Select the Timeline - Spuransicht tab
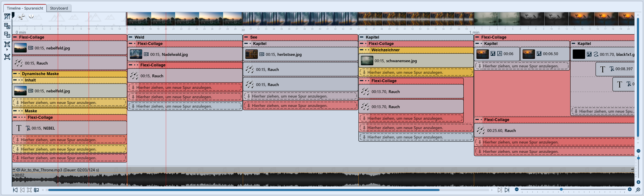Image resolution: width=644 pixels, height=196 pixels. click(x=25, y=8)
